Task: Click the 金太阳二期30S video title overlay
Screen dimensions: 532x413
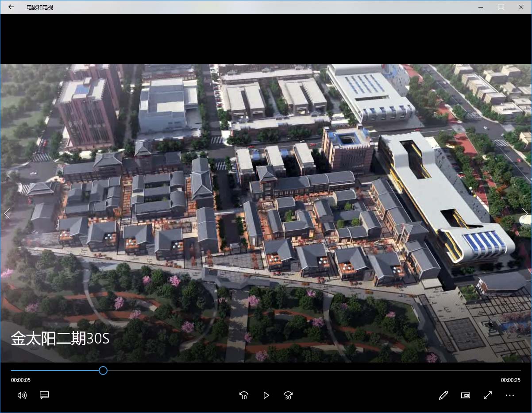Action: coord(60,338)
